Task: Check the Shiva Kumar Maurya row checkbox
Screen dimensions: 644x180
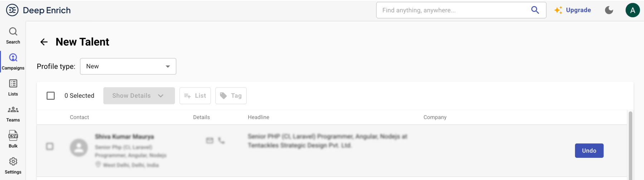Action: click(50, 146)
